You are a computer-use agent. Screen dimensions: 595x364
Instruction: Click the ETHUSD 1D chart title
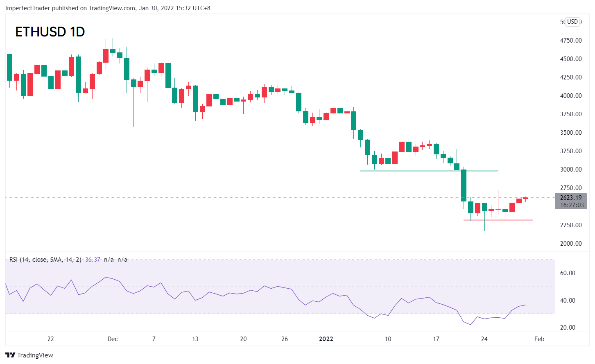(50, 32)
